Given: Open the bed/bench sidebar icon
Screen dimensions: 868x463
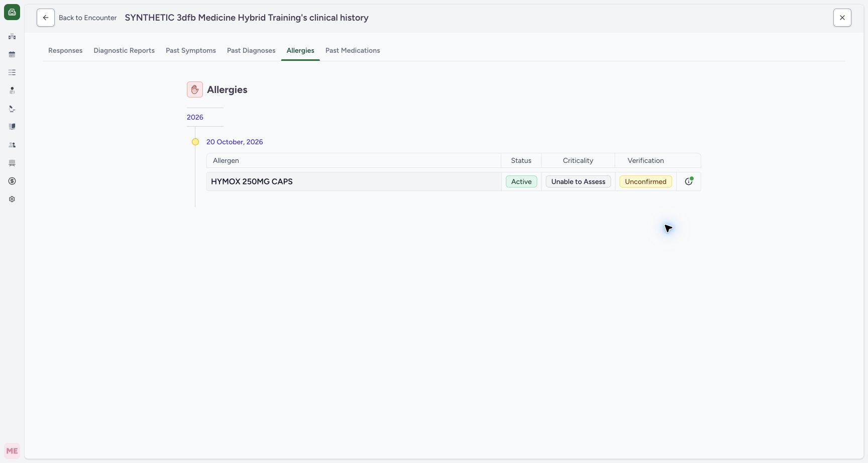Looking at the screenshot, I should click(12, 163).
